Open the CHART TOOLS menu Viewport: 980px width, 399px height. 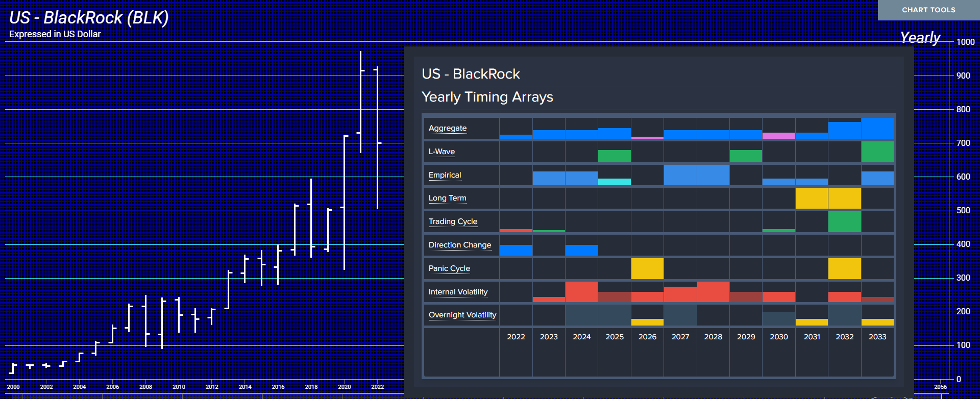click(928, 10)
